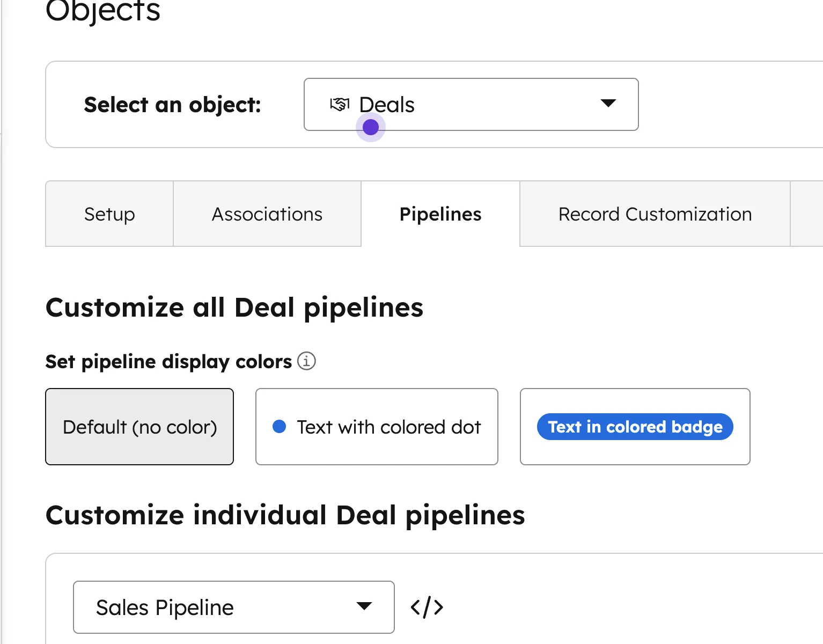Select the Pipelines tab
Image resolution: width=823 pixels, height=644 pixels.
point(440,214)
